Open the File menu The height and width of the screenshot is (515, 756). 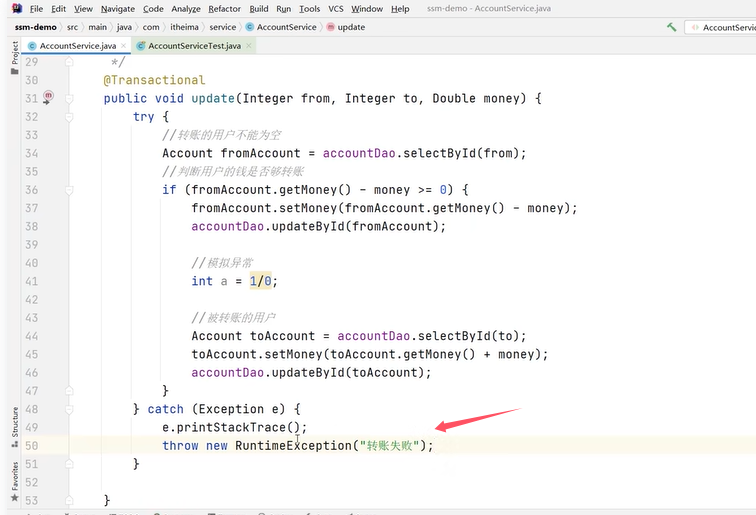[36, 9]
